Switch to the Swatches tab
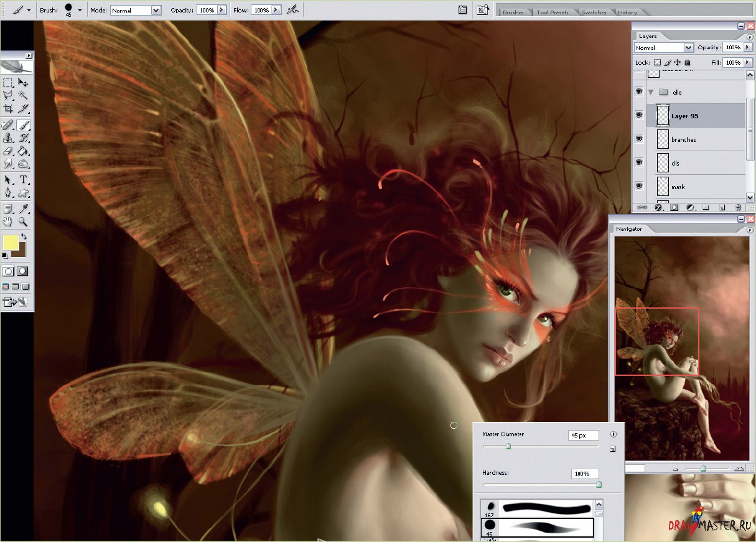The image size is (756, 542). click(594, 12)
